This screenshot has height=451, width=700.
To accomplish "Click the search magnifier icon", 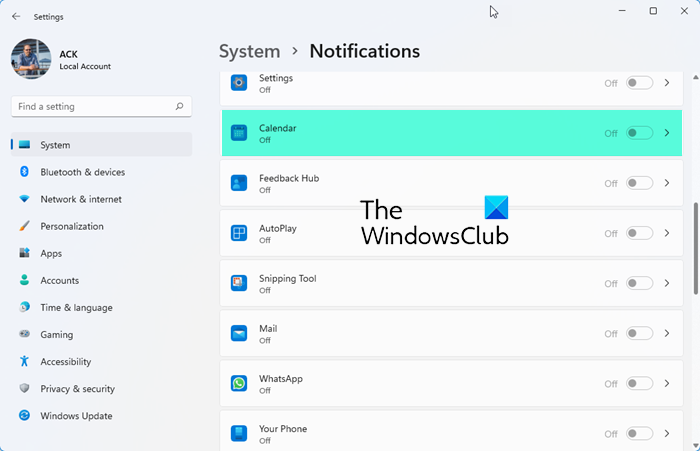I will pyautogui.click(x=179, y=106).
